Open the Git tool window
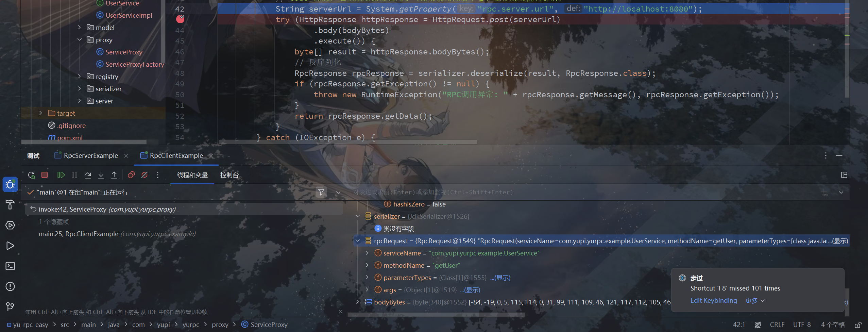The width and height of the screenshot is (868, 332). (x=10, y=307)
